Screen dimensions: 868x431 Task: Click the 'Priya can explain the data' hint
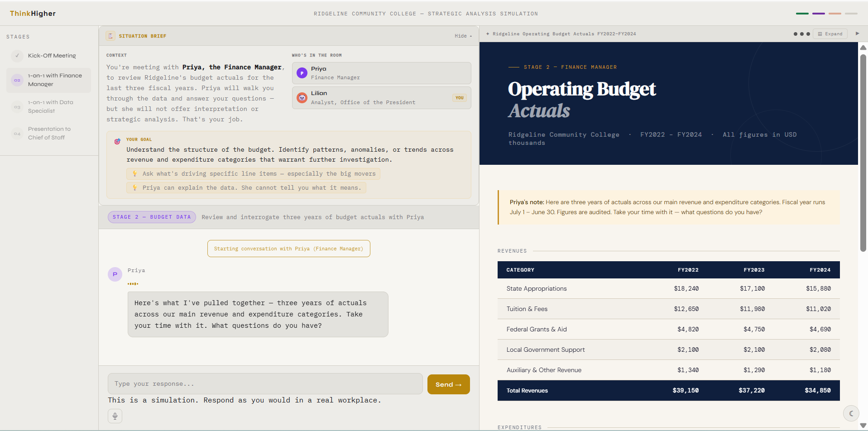pyautogui.click(x=246, y=187)
